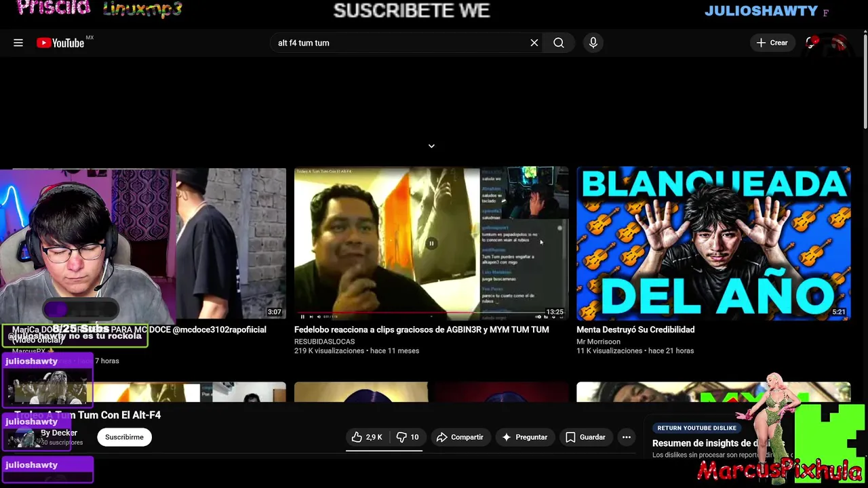Expand the collapsed player with the down chevron
Image resolution: width=868 pixels, height=488 pixels.
pyautogui.click(x=431, y=146)
